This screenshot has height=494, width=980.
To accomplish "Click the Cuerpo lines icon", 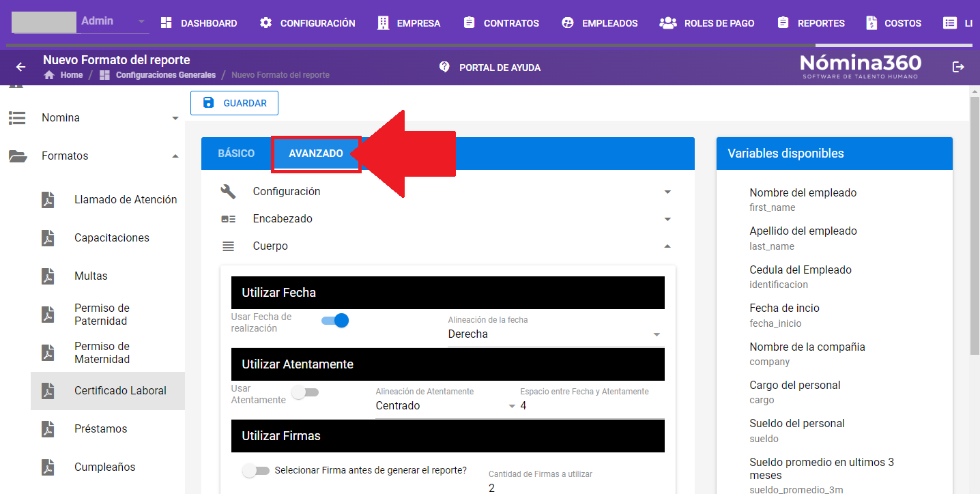I will click(228, 246).
